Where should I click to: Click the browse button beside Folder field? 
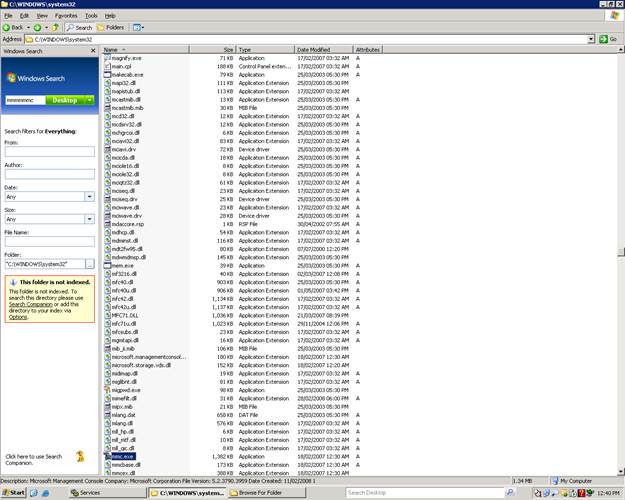click(90, 264)
